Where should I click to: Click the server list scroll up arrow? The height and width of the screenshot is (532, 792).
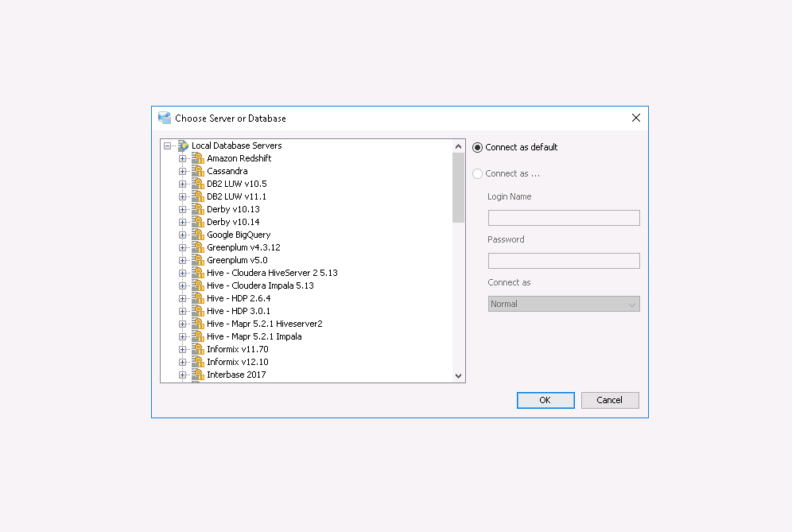point(458,146)
